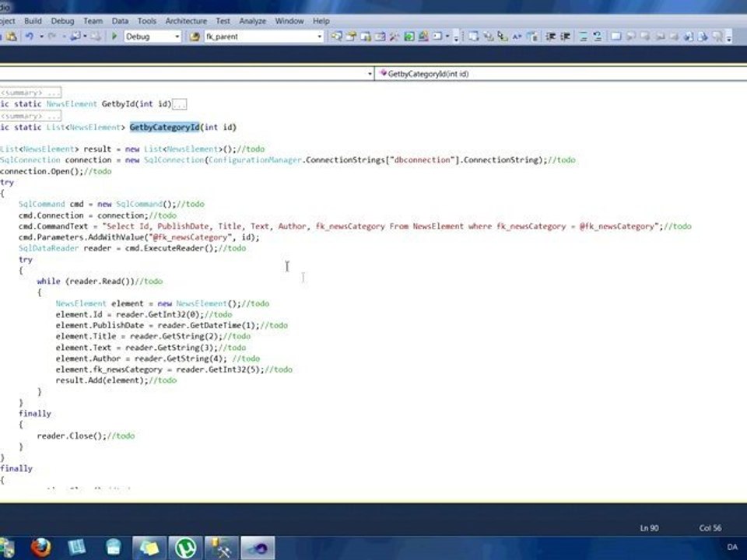Click the DA language indicator

(732, 547)
